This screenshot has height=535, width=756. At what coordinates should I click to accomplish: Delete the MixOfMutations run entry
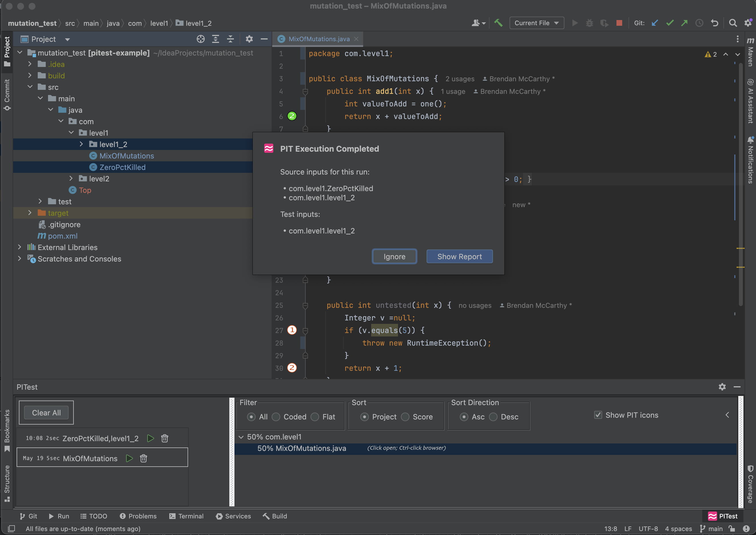tap(144, 458)
